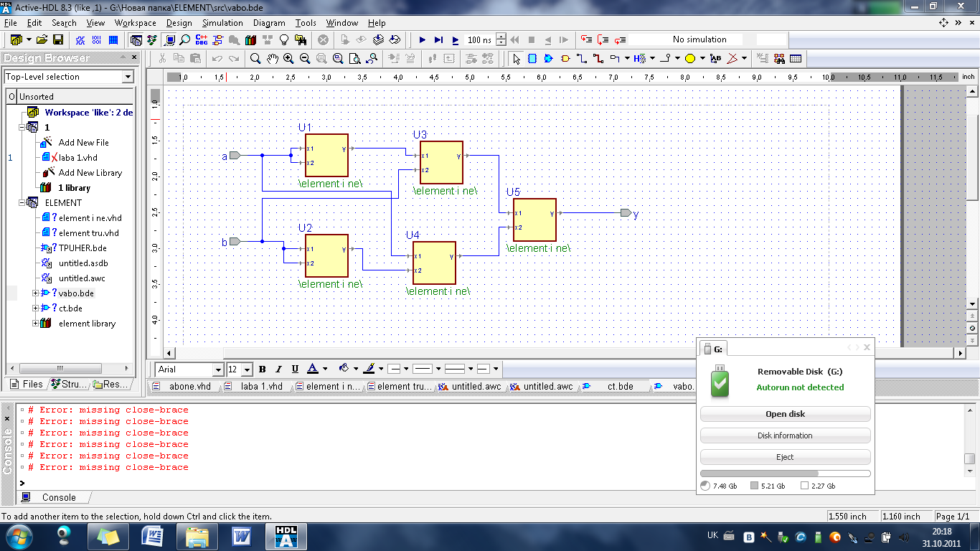Open the Top-Level selection dropdown
The width and height of the screenshot is (980, 551).
tap(128, 77)
